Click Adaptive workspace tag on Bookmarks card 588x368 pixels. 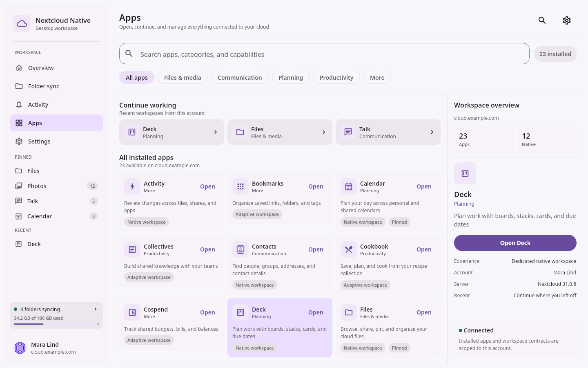pos(257,214)
